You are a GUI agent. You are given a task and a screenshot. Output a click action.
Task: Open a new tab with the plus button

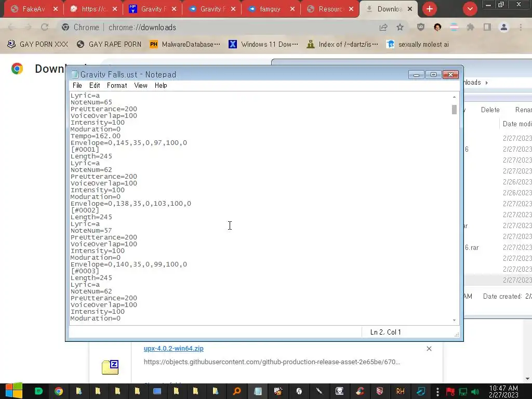[430, 9]
